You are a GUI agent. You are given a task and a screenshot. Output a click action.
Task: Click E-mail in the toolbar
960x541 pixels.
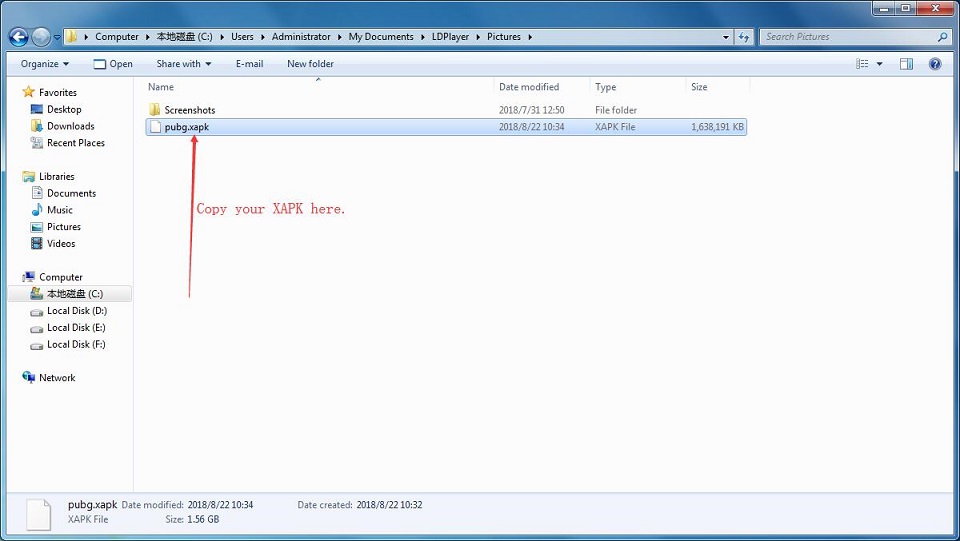249,64
